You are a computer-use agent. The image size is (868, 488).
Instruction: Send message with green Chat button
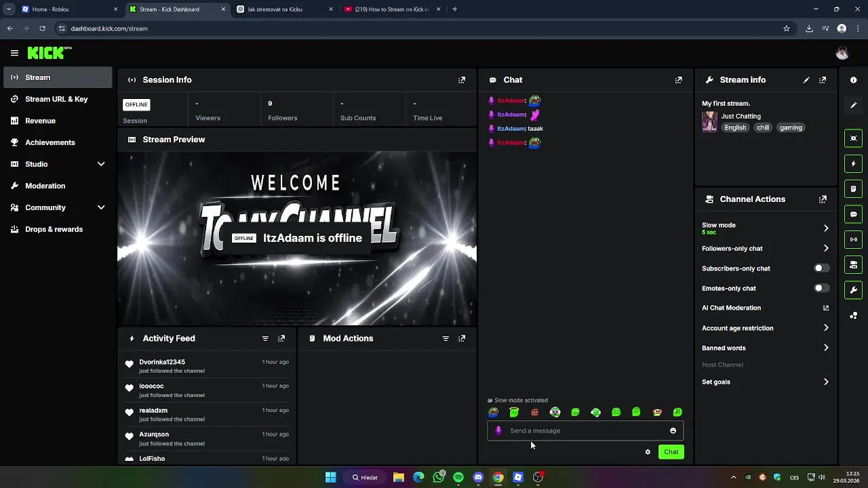tap(671, 452)
